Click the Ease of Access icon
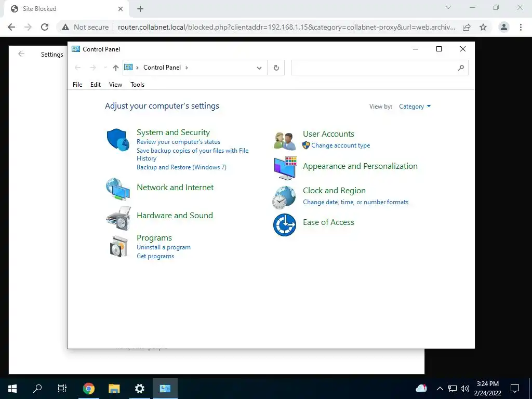Viewport: 532px width, 399px height. tap(284, 224)
